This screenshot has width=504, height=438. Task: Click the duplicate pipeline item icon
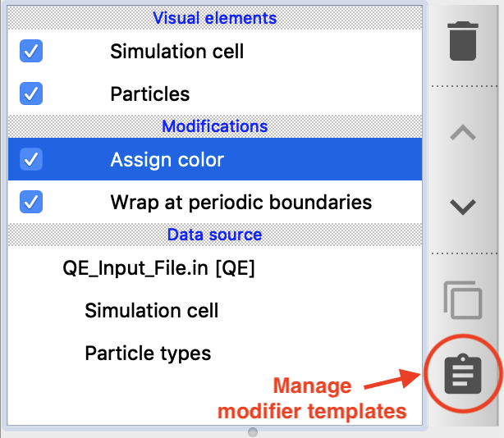(464, 299)
